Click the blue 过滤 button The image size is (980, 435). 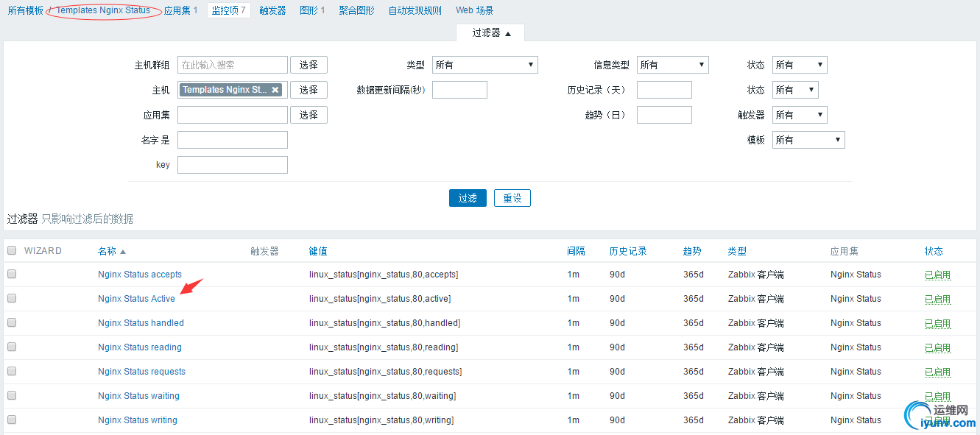pos(468,198)
